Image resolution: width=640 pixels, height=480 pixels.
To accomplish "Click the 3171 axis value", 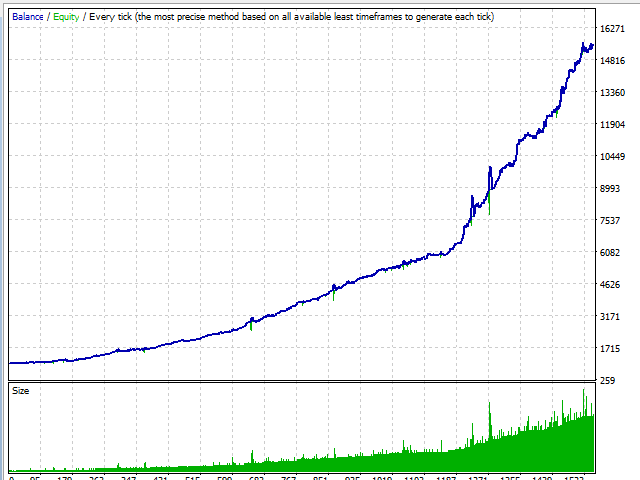I will [x=610, y=316].
